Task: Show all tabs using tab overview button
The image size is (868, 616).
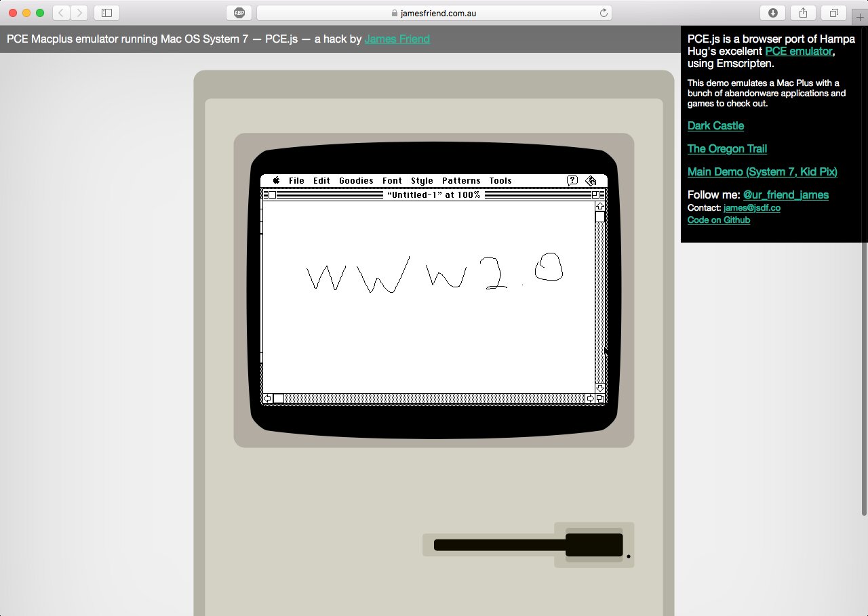Action: pos(833,13)
